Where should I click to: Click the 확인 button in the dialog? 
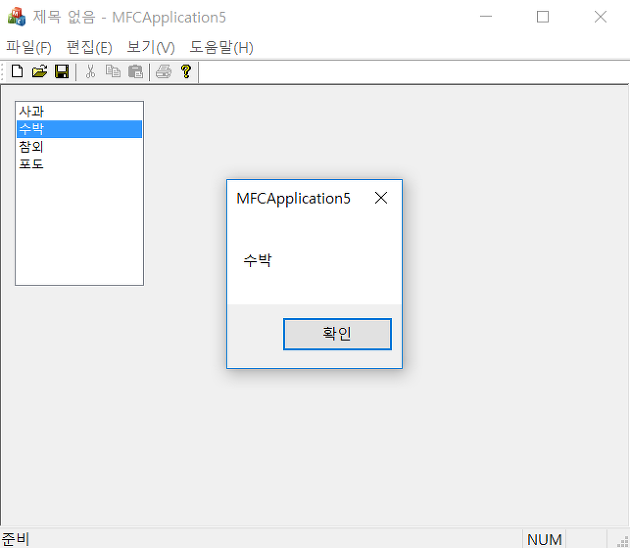pos(337,334)
